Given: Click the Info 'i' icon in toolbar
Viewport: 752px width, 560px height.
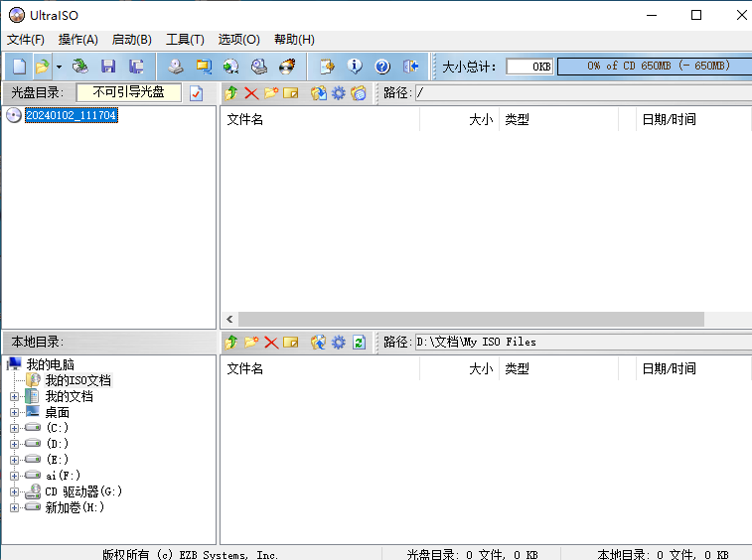Looking at the screenshot, I should tap(355, 67).
